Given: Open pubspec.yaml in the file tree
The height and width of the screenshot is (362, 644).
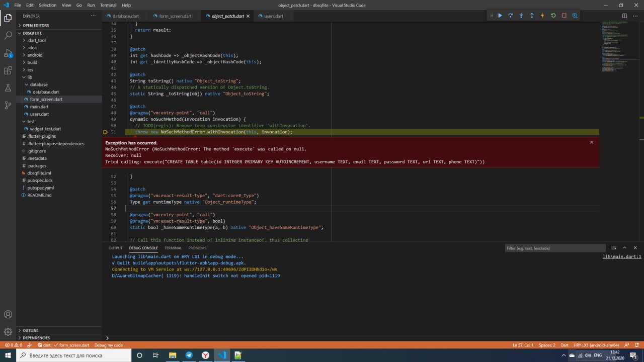Looking at the screenshot, I should pyautogui.click(x=40, y=188).
